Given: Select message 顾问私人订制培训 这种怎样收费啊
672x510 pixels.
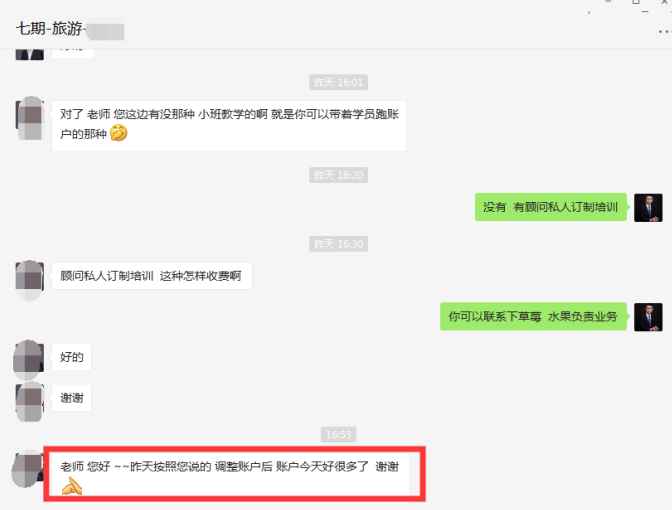Looking at the screenshot, I should pos(152,276).
